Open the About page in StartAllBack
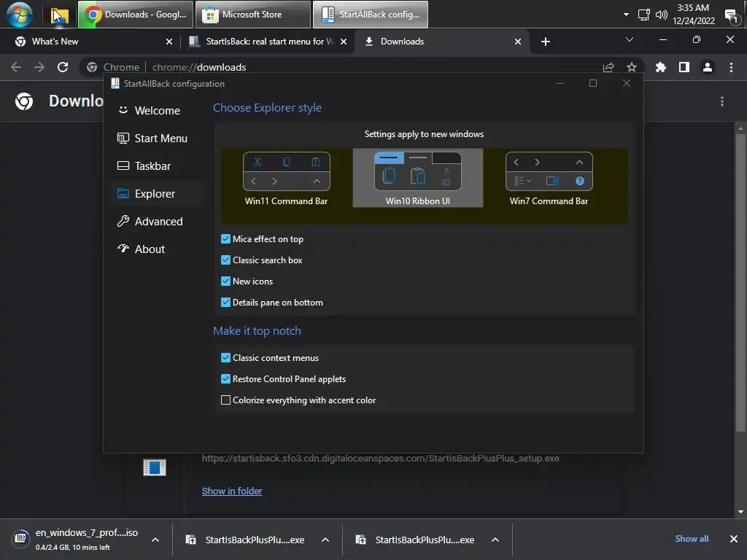This screenshot has height=560, width=747. [158, 249]
